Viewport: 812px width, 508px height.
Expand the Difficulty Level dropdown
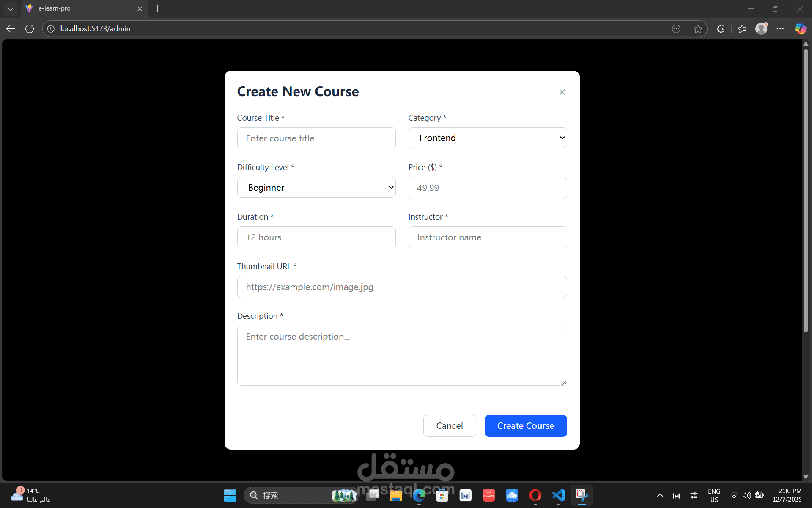pos(316,188)
